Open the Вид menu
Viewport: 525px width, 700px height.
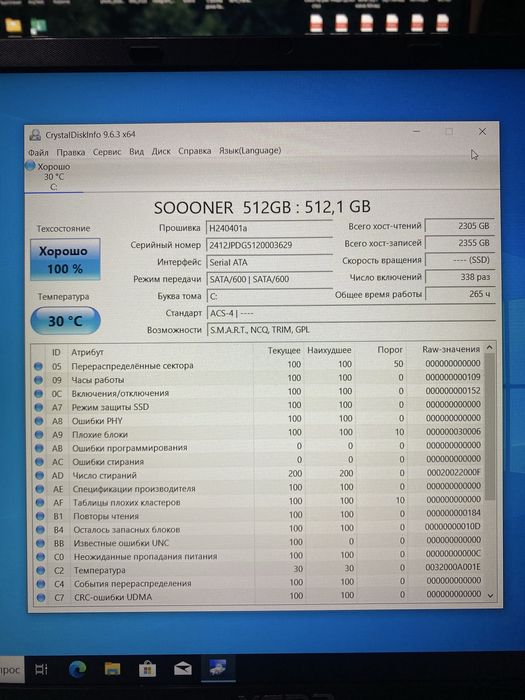[137, 151]
